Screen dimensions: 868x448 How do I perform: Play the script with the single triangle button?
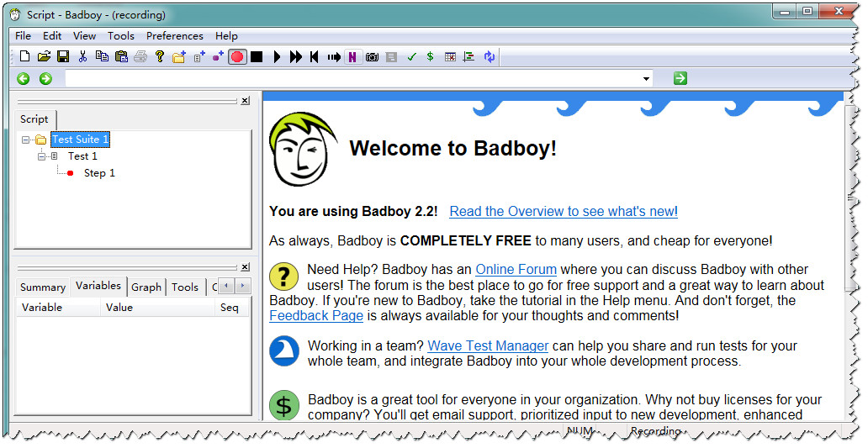(278, 56)
